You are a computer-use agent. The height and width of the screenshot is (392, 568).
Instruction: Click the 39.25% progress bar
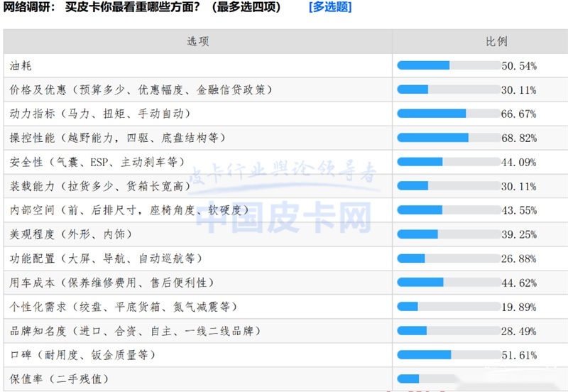[449, 234]
